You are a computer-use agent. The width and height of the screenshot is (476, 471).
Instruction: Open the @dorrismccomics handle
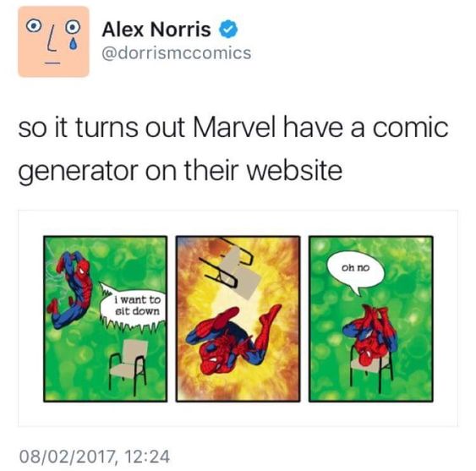[177, 53]
